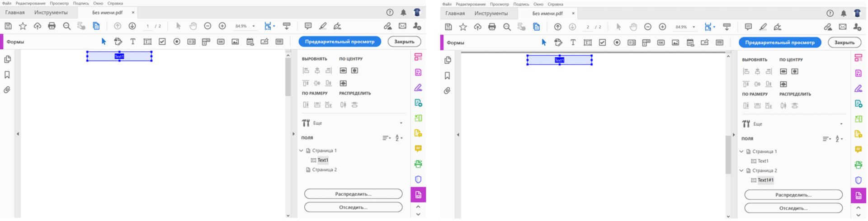Activate arrow select tool in left Forms bar
Image resolution: width=868 pixels, height=221 pixels.
pos(104,42)
